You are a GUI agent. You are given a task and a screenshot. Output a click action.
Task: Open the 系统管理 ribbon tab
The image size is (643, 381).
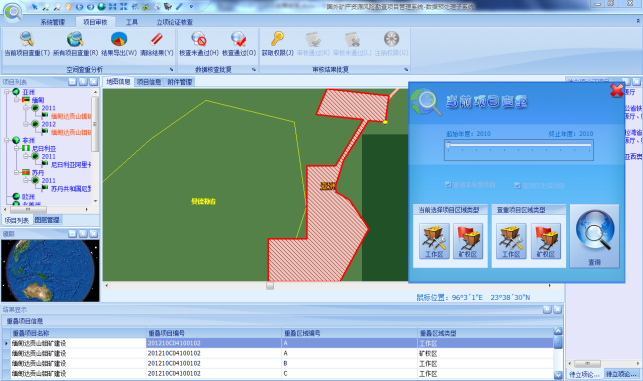tap(52, 22)
